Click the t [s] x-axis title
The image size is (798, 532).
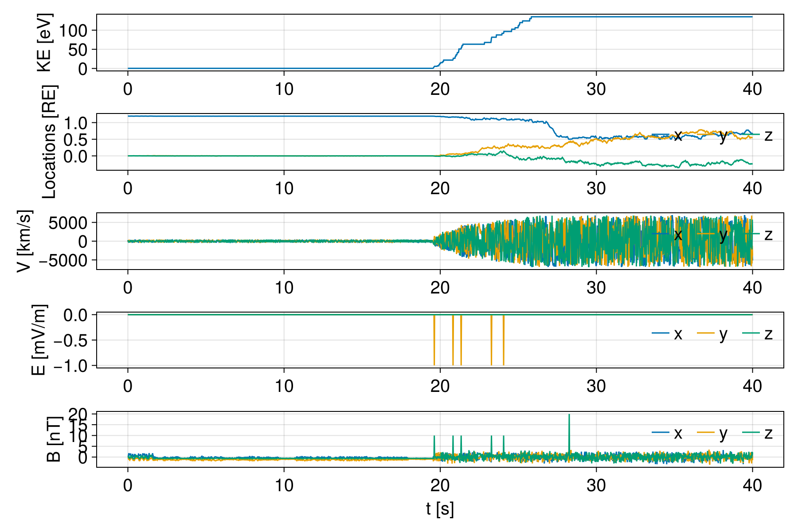440,509
